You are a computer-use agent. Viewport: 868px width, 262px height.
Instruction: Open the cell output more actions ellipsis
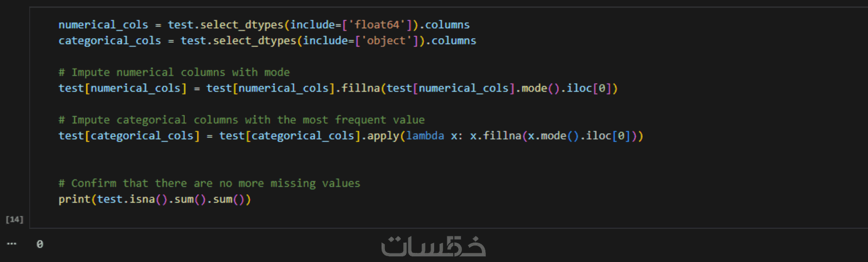point(13,244)
